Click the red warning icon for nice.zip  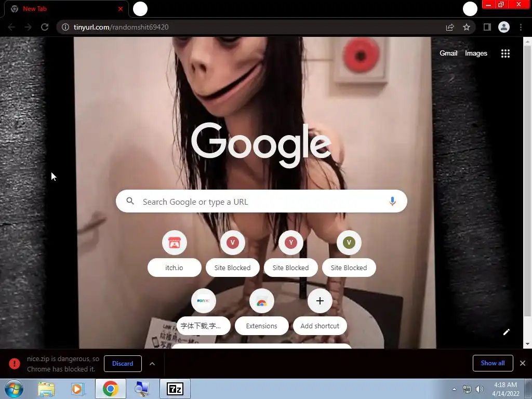point(14,363)
